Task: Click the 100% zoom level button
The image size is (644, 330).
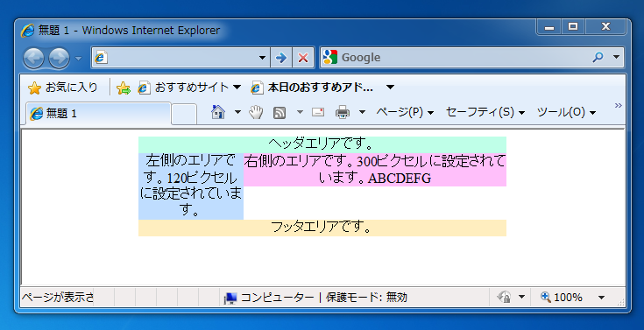Action: tap(562, 297)
